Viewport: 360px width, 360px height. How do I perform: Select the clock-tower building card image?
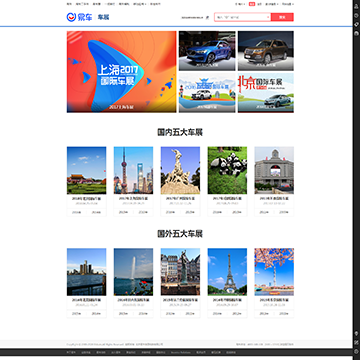[x=274, y=170]
